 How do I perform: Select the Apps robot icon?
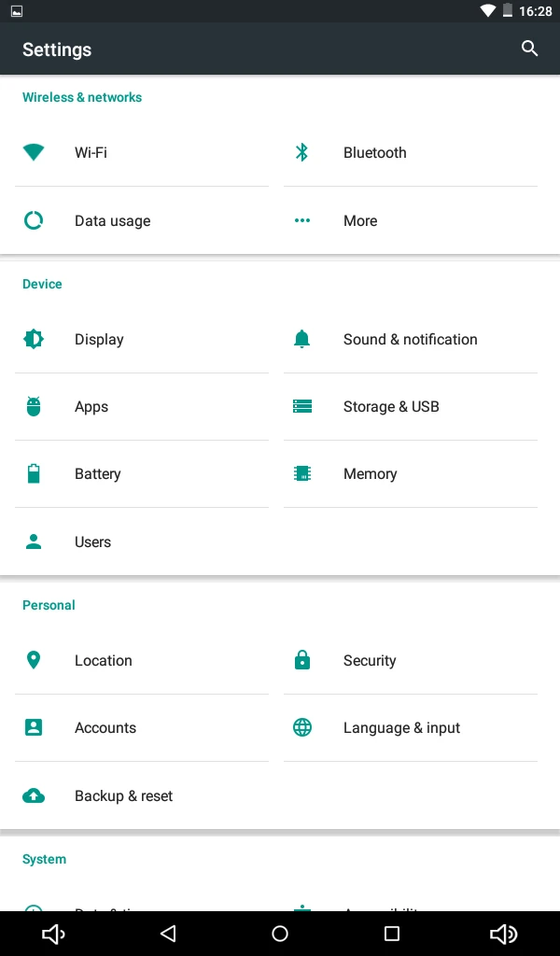pos(34,406)
